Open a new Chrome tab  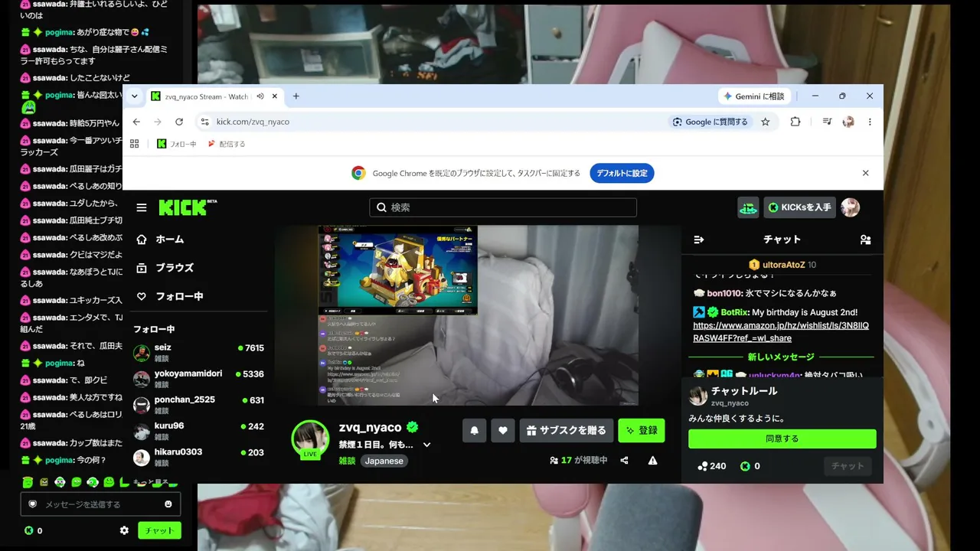point(296,96)
